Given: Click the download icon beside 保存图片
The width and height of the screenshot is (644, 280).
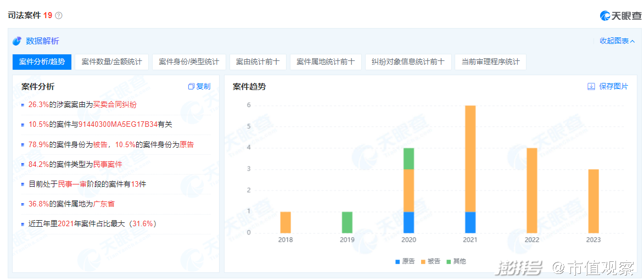Looking at the screenshot, I should [591, 86].
